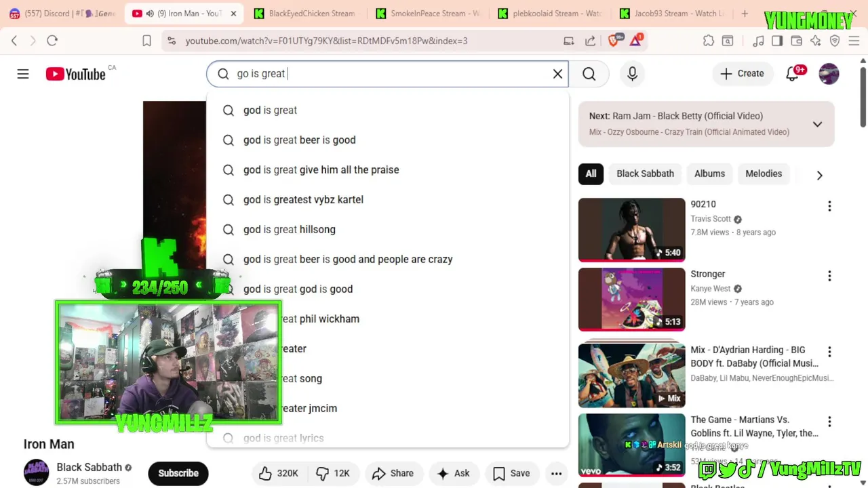868x488 pixels.
Task: Open the tab search toolbar icon
Action: tap(728, 41)
